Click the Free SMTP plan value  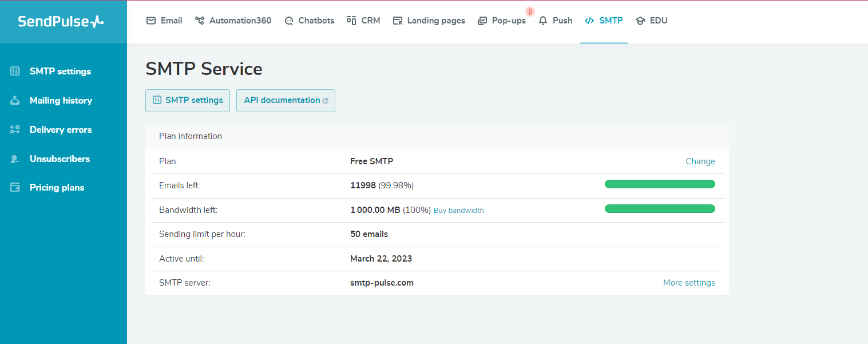tap(371, 161)
